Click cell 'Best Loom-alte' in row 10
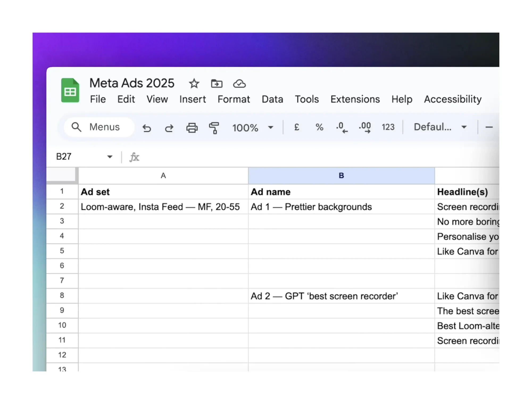Screen dimensions: 532x404 (467, 326)
